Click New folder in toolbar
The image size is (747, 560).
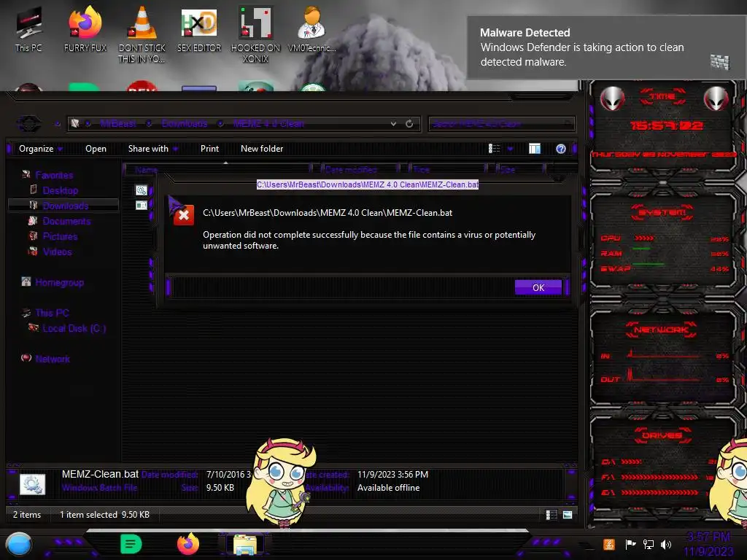[262, 149]
